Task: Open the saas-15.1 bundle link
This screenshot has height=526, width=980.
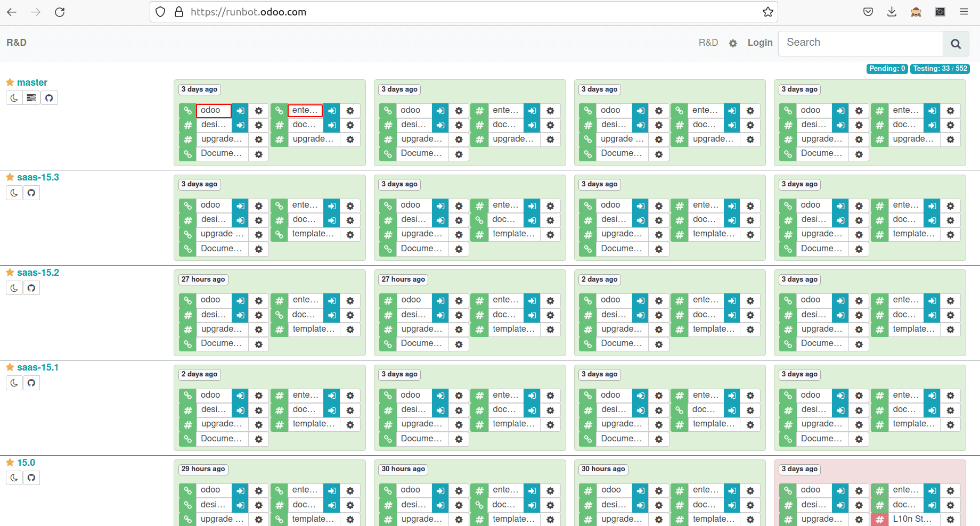Action: point(38,367)
